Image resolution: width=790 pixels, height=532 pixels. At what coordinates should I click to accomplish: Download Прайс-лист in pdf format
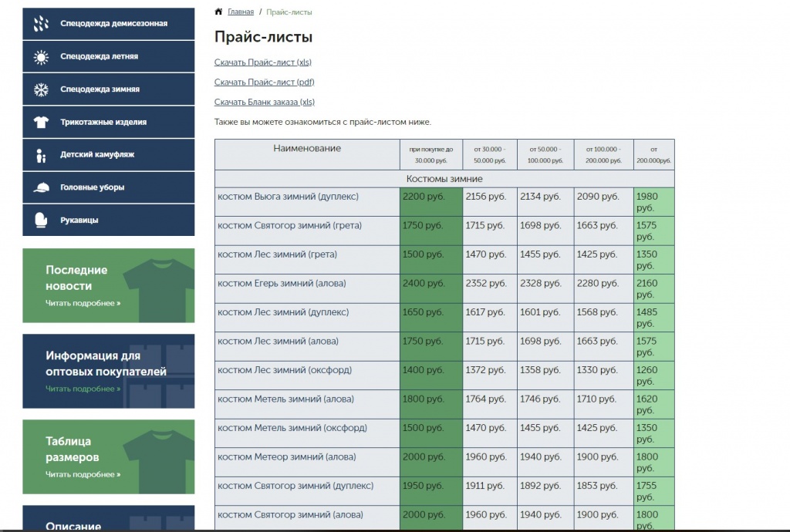264,82
